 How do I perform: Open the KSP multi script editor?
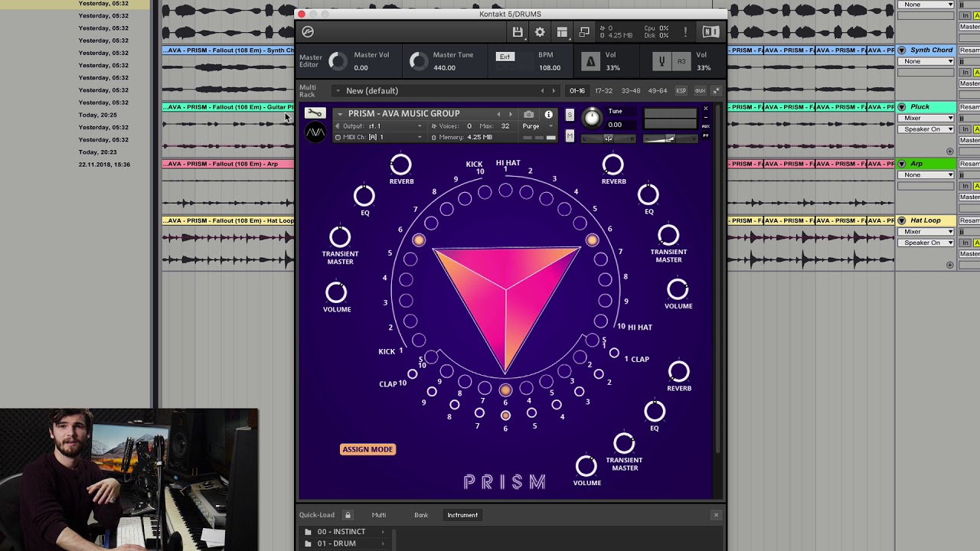pos(681,91)
